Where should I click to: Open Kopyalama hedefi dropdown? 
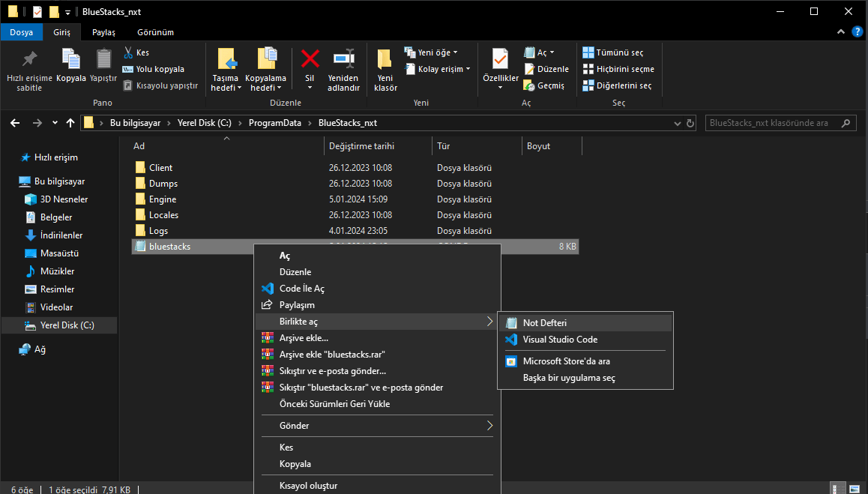[x=265, y=70]
